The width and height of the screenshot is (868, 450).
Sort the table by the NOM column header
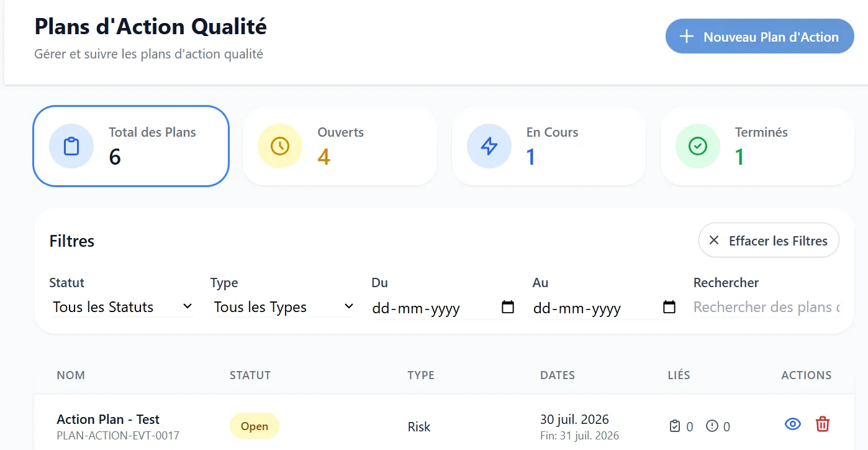(x=71, y=375)
